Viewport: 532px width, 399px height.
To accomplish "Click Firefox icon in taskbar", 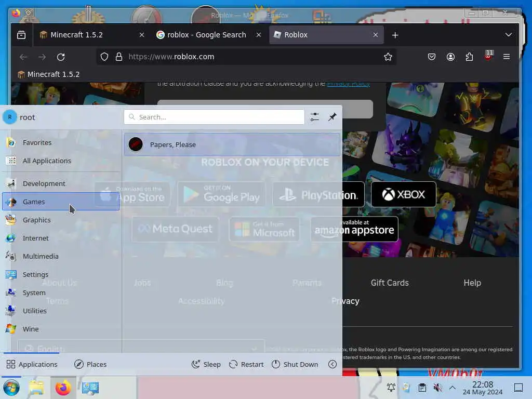I will tap(63, 388).
